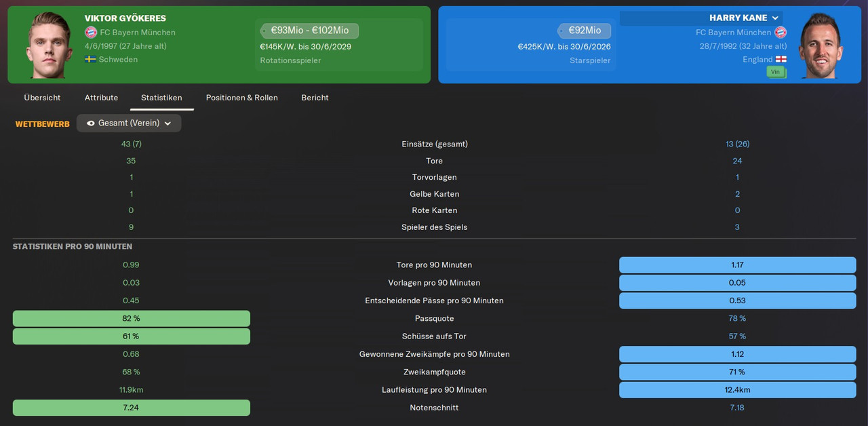Open the Gesamt (Verein) competition dropdown
868x426 pixels.
point(129,123)
